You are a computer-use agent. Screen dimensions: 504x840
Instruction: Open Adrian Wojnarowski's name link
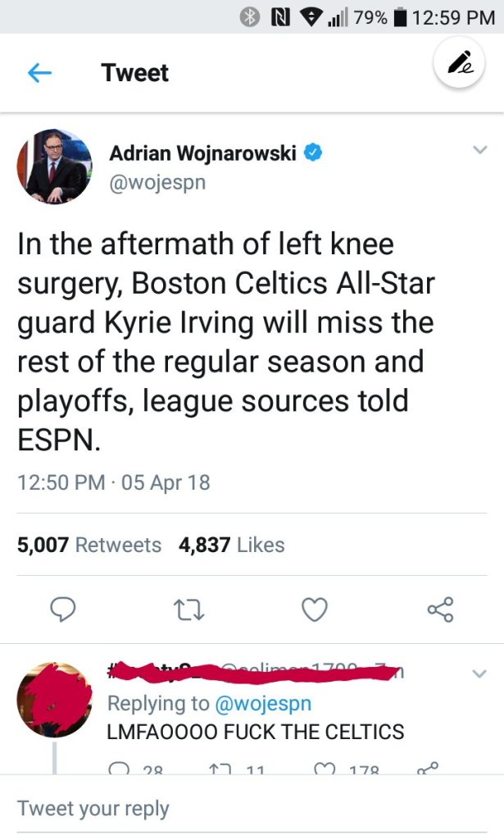[202, 153]
